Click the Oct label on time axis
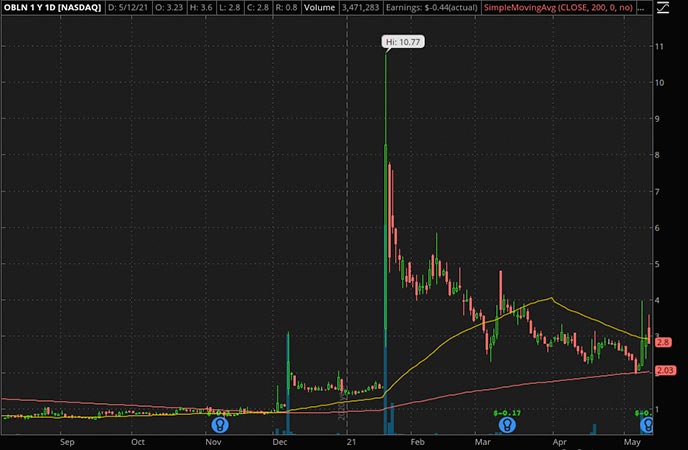The width and height of the screenshot is (688, 450). (138, 442)
